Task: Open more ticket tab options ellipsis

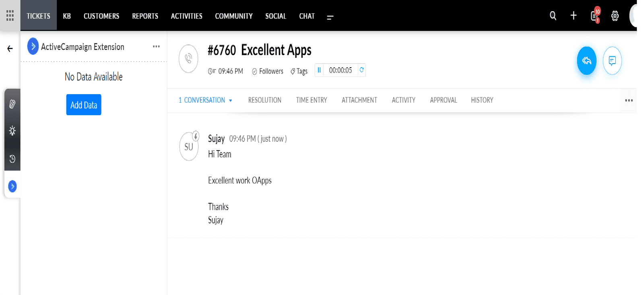Action: pos(629,100)
